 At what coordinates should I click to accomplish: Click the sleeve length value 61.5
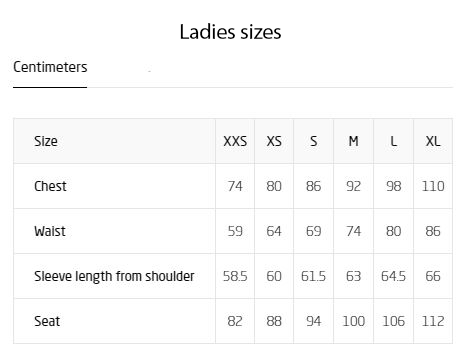[x=313, y=276]
